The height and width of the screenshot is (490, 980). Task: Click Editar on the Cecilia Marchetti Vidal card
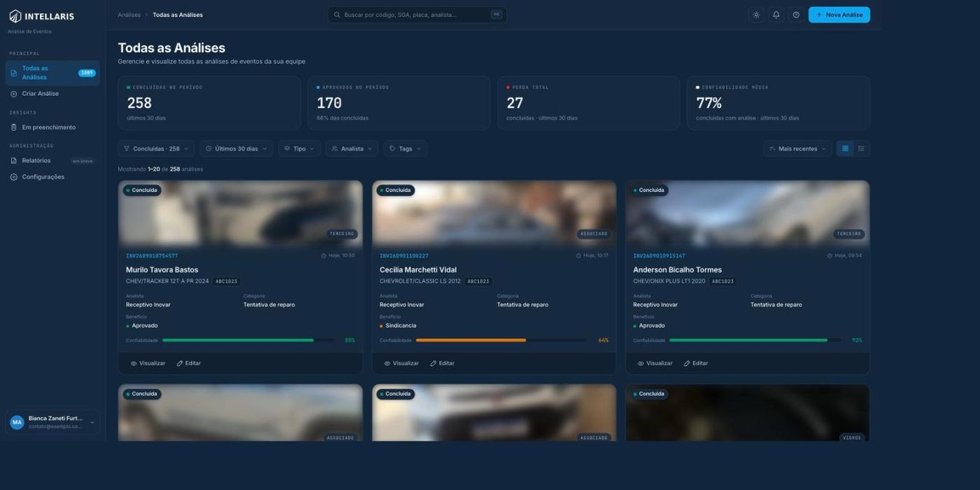(442, 363)
